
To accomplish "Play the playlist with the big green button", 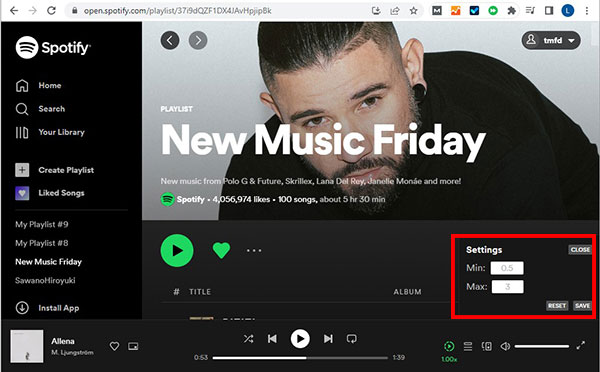I will [177, 251].
